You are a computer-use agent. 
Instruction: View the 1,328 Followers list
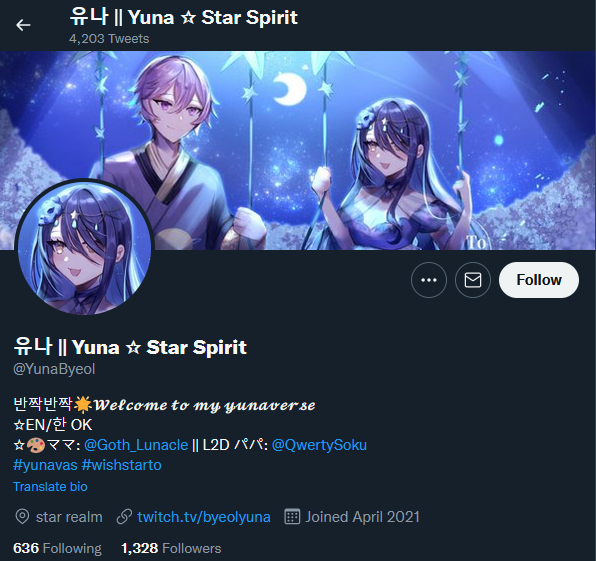click(x=171, y=548)
